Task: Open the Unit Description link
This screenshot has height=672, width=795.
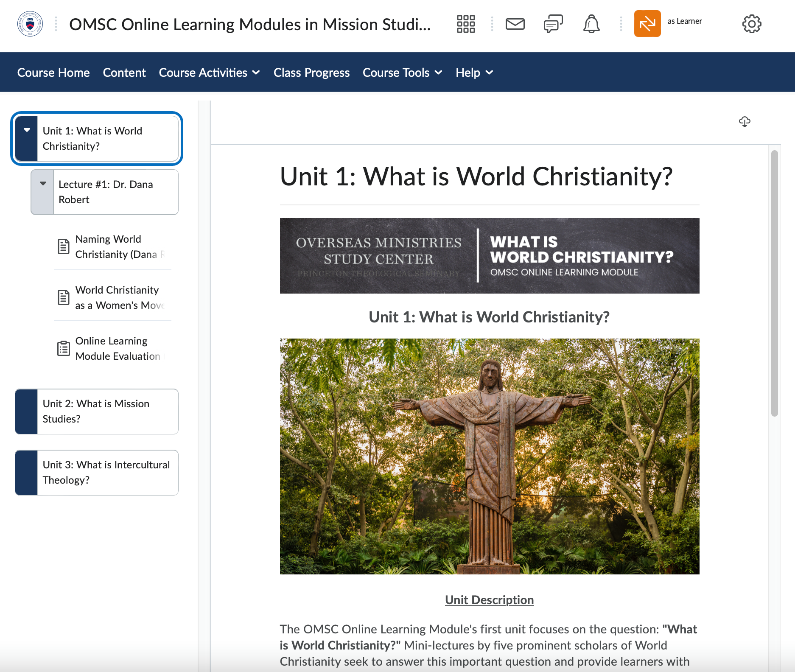Action: [489, 599]
